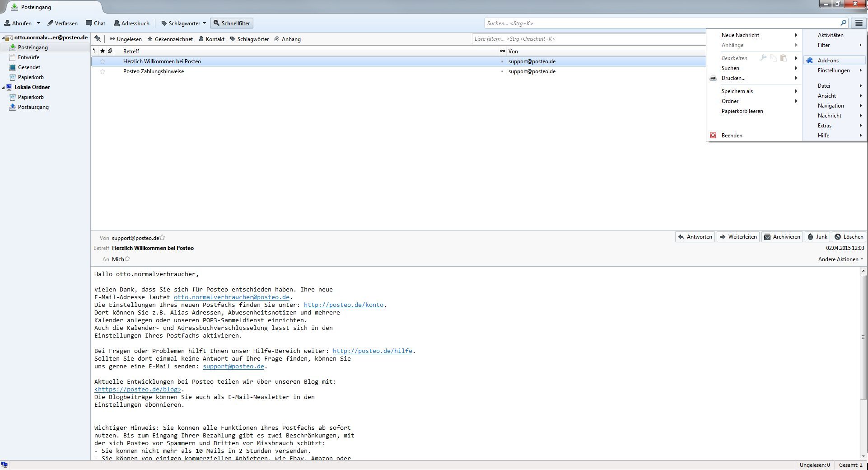Expand the Andere Aktionen dropdown
This screenshot has height=470, width=868.
coord(840,259)
